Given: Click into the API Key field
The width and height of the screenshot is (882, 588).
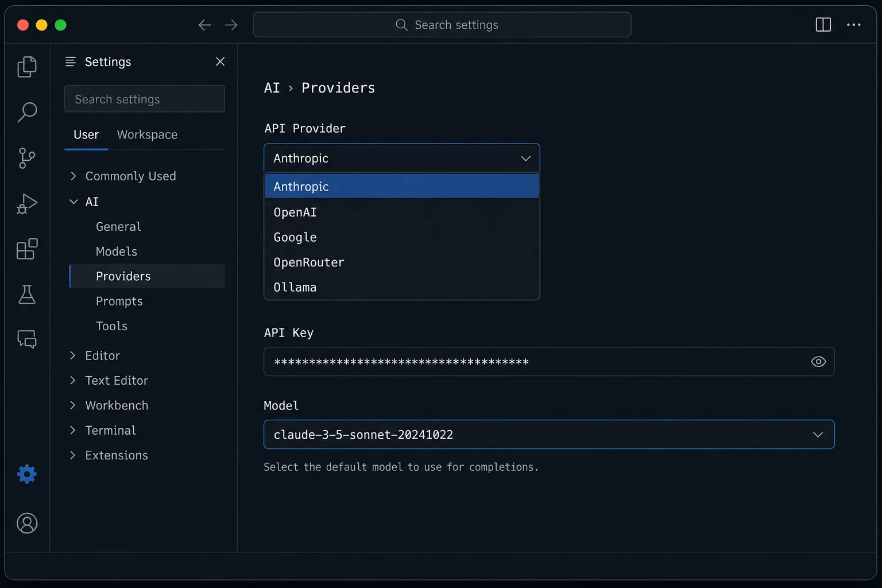Looking at the screenshot, I should 549,362.
